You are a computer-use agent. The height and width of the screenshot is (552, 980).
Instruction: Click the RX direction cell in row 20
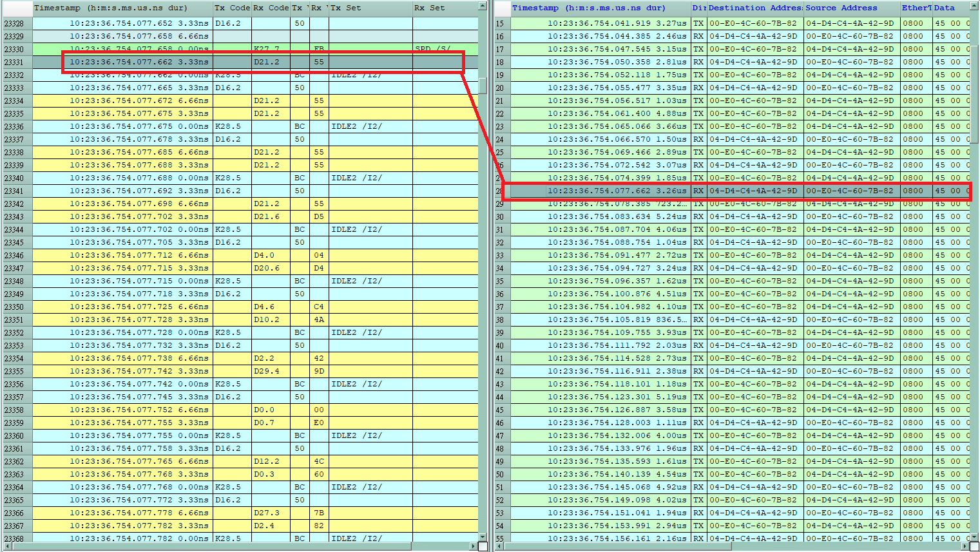(x=699, y=88)
